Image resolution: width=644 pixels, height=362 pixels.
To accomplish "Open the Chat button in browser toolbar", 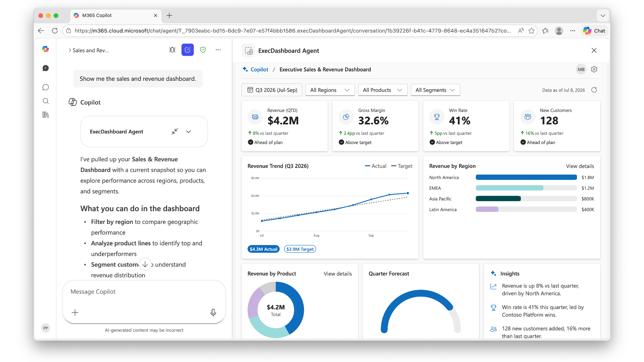I will (x=594, y=31).
